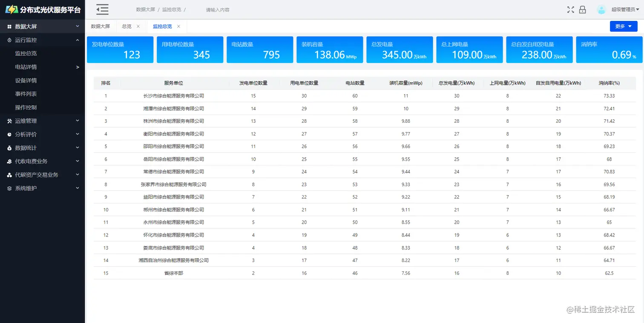Image resolution: width=644 pixels, height=323 pixels.
Task: Open the 超级管理员 user dropdown
Action: pyautogui.click(x=625, y=9)
